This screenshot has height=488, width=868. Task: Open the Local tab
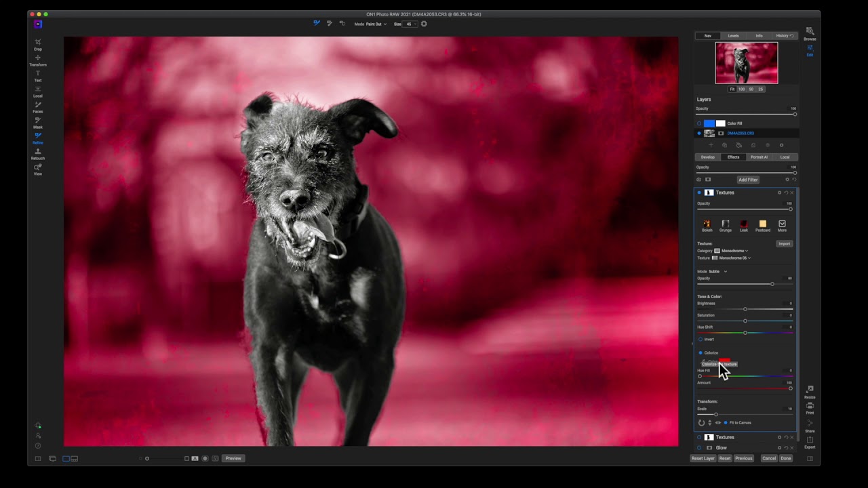pyautogui.click(x=785, y=157)
